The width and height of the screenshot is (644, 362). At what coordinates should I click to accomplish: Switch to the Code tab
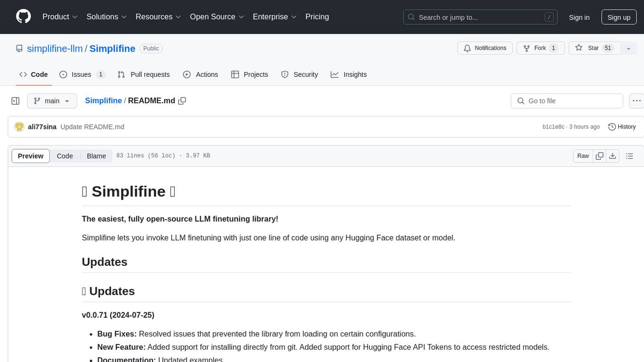[34, 74]
